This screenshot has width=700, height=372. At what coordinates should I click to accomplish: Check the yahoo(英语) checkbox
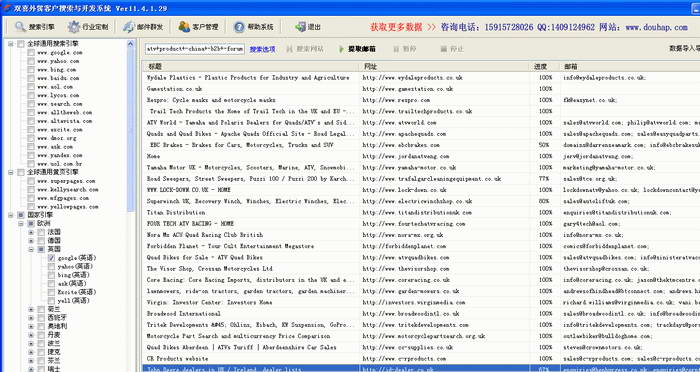pos(51,267)
